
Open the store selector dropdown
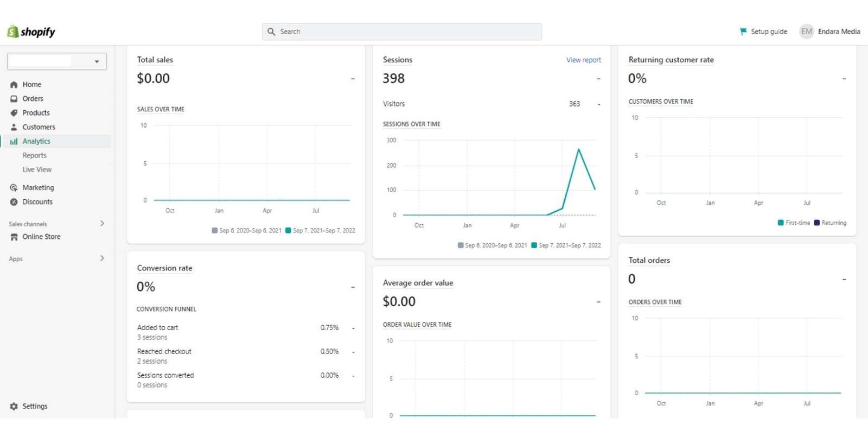click(57, 61)
